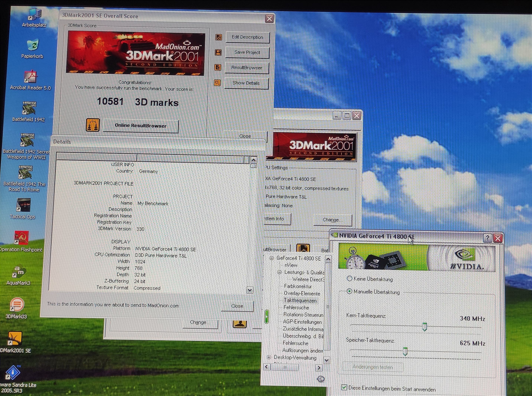Click the green NVIDIA side-panel pull tab

[266, 316]
